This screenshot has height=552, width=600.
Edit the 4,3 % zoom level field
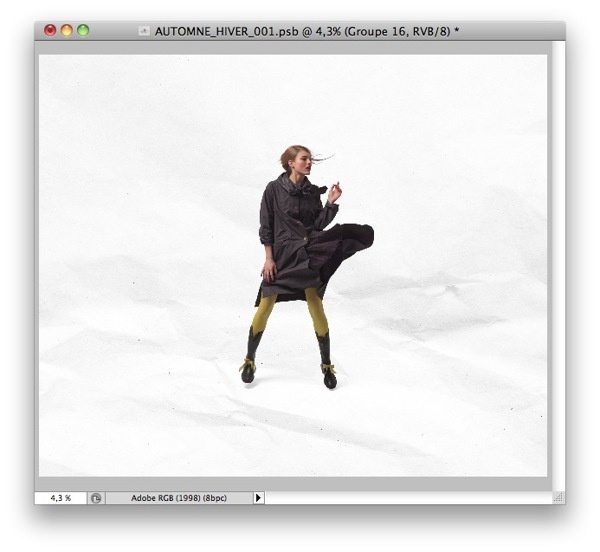pos(60,498)
